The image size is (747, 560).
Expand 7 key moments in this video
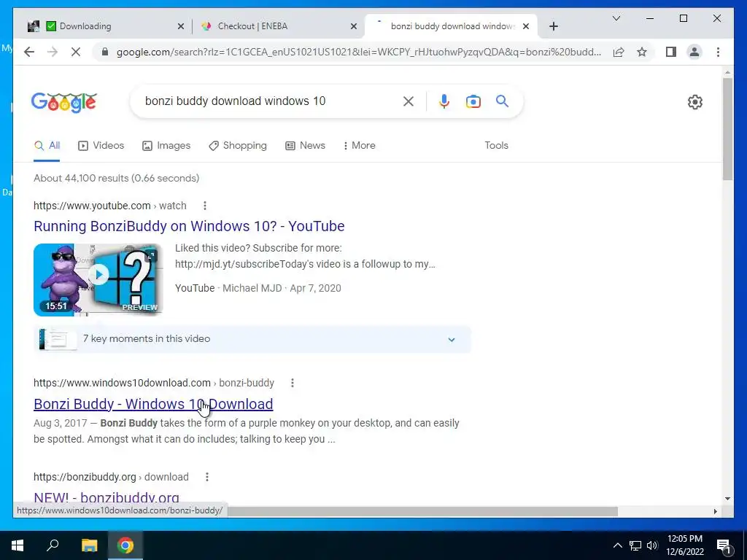[x=252, y=339]
